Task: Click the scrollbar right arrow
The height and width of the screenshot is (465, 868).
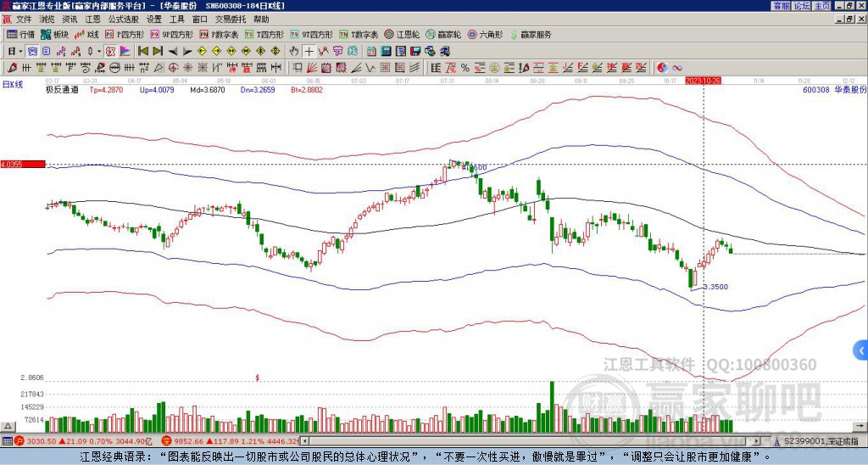Action: point(757,441)
